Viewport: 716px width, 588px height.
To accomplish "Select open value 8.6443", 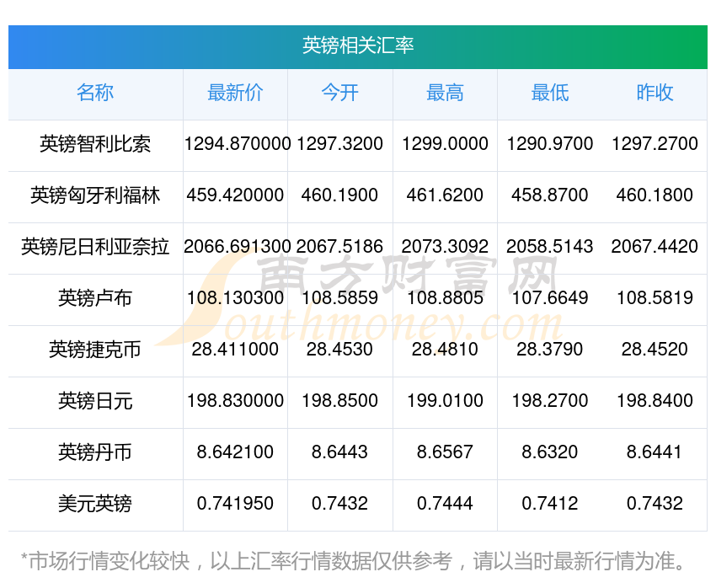I will [x=339, y=452].
